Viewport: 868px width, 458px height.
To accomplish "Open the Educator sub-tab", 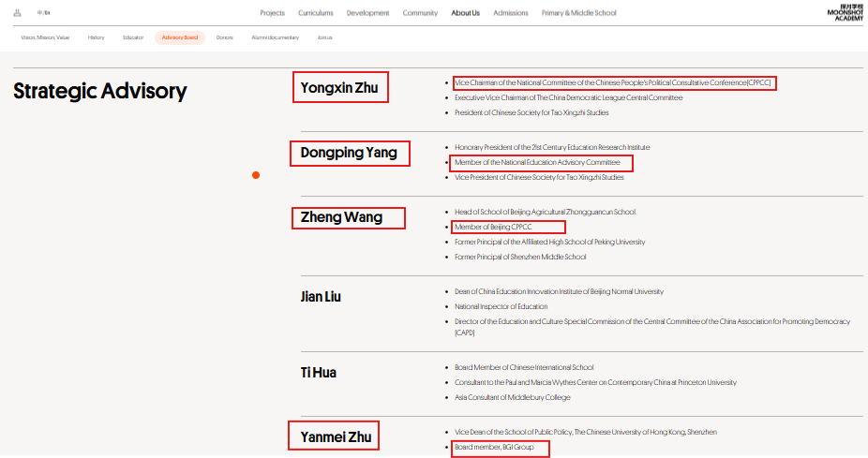I will pyautogui.click(x=133, y=37).
